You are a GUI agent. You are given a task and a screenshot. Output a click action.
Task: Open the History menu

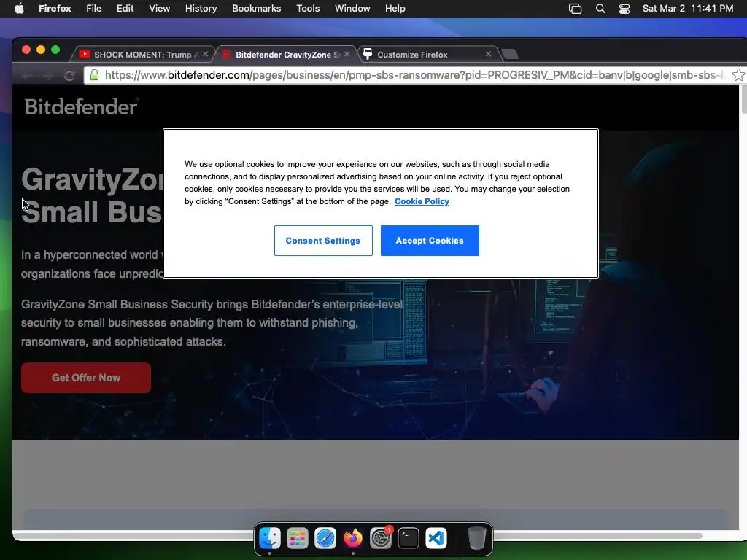[201, 9]
